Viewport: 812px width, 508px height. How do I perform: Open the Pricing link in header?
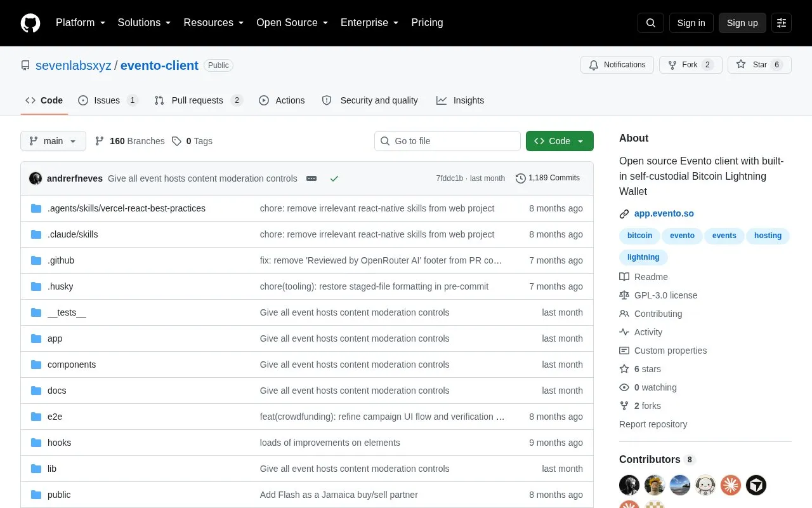click(x=427, y=23)
